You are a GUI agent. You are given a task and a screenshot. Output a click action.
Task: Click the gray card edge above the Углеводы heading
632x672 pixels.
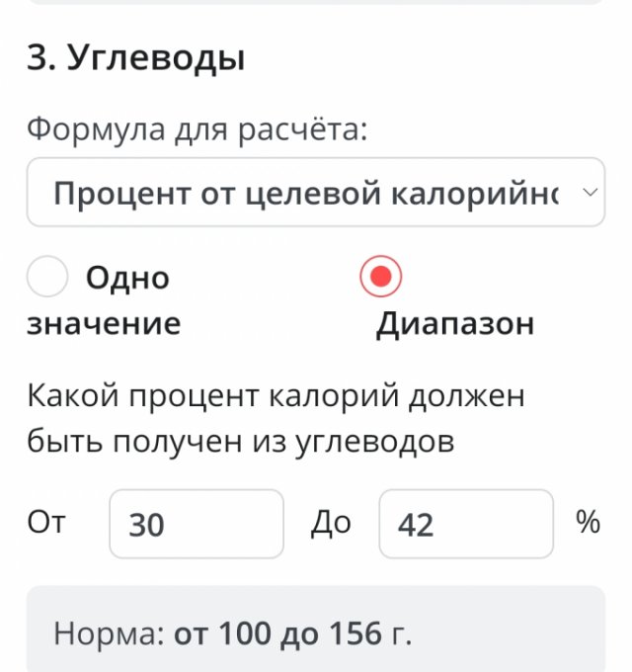pos(316,2)
